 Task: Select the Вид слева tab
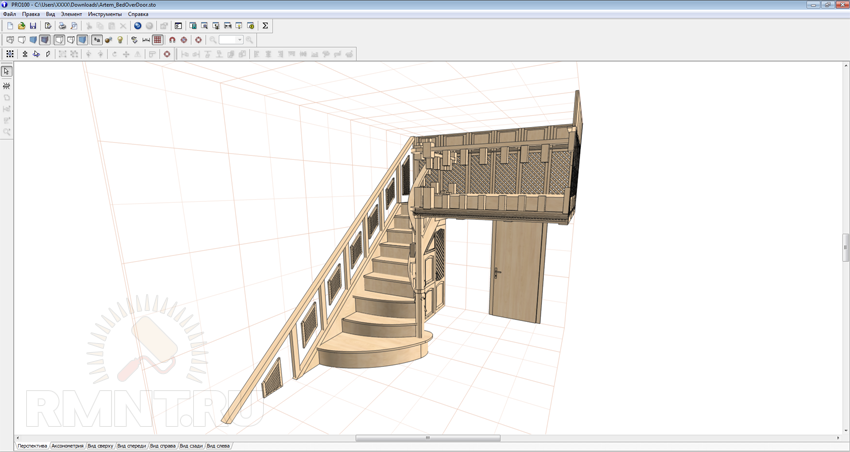[218, 446]
